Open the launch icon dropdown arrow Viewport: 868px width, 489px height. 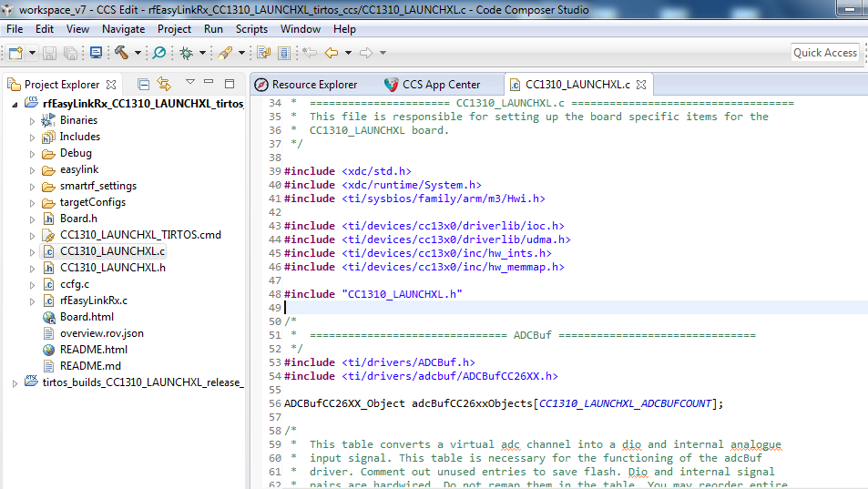pos(242,53)
